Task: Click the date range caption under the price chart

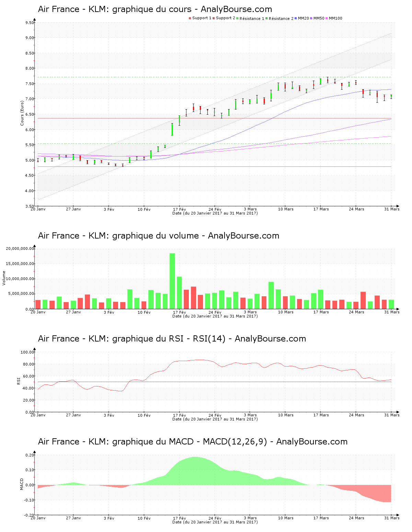Action: coord(215,213)
